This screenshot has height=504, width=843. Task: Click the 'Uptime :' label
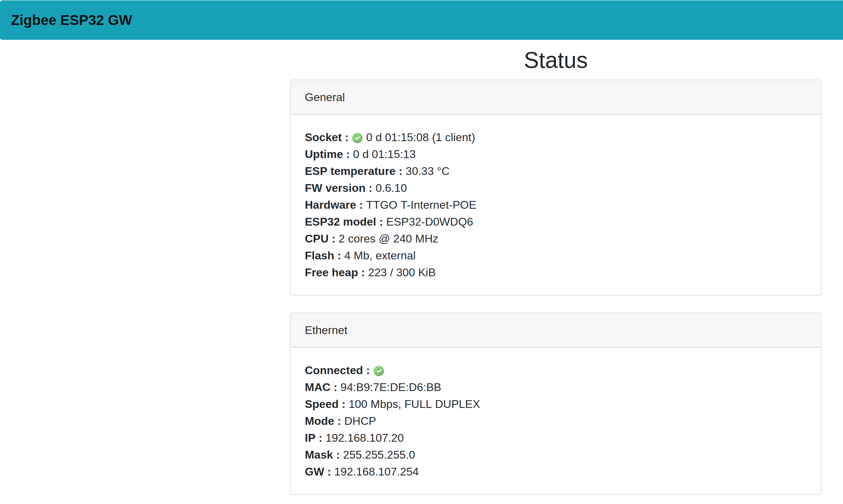(x=327, y=154)
